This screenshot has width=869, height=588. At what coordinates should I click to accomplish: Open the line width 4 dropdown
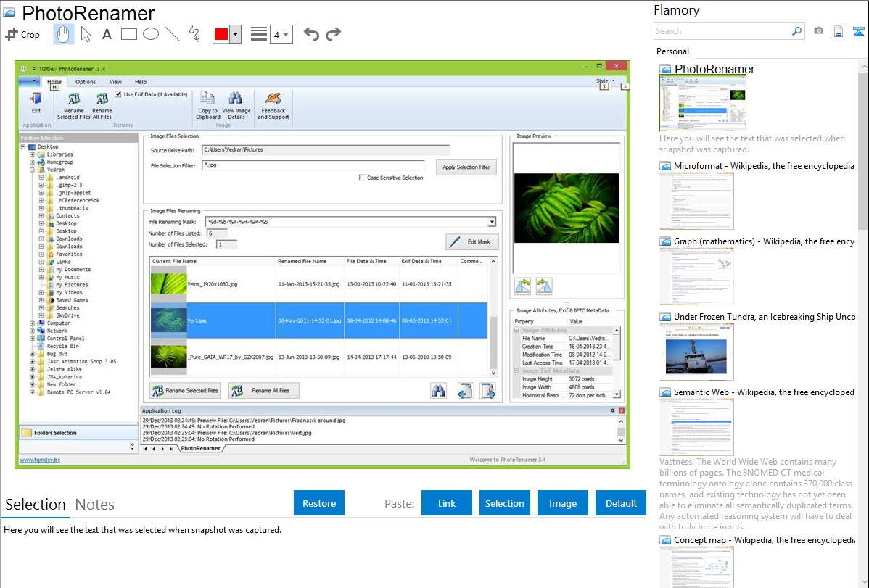(x=281, y=34)
